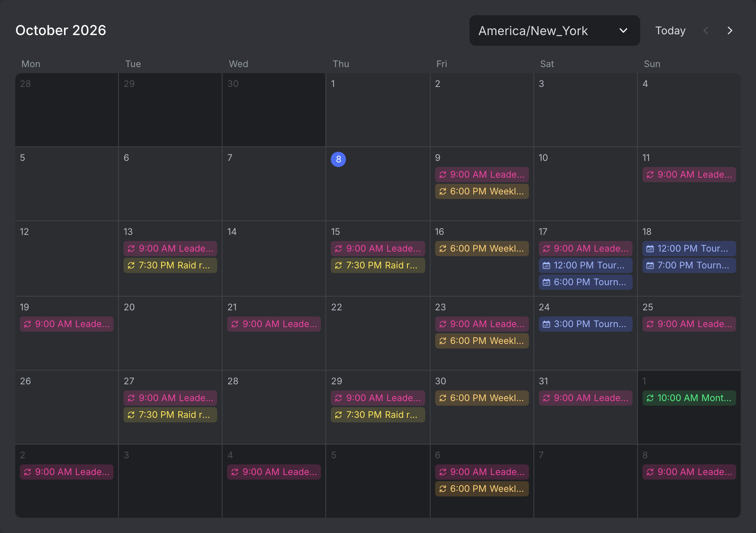This screenshot has width=756, height=533.
Task: Open 7:00 PM Tournament event on October 18
Action: coord(689,265)
